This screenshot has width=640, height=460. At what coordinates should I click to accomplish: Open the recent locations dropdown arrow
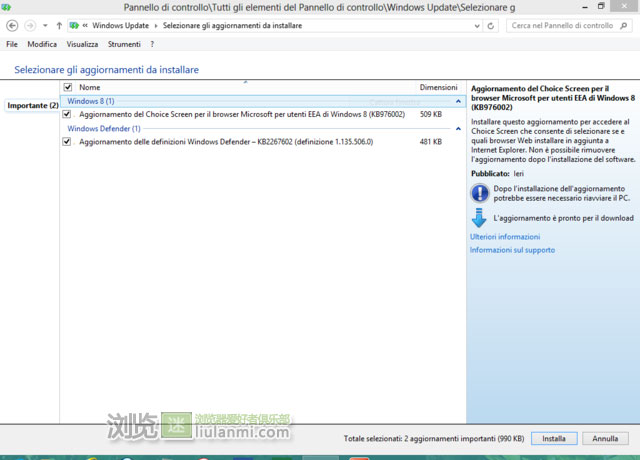point(45,26)
